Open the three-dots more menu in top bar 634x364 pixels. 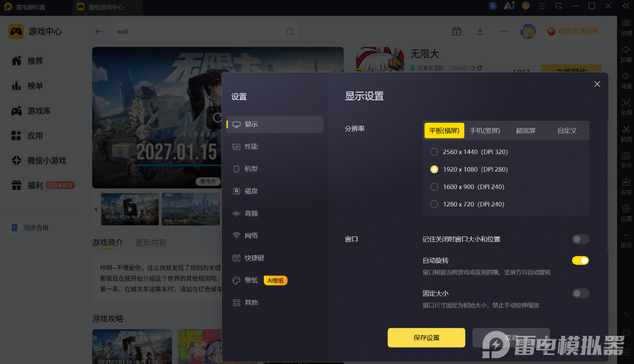[x=504, y=32]
